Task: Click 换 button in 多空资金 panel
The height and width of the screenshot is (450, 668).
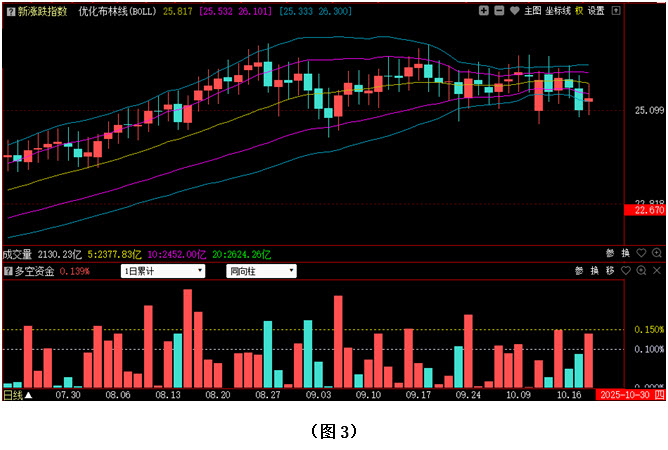Action: [x=595, y=271]
